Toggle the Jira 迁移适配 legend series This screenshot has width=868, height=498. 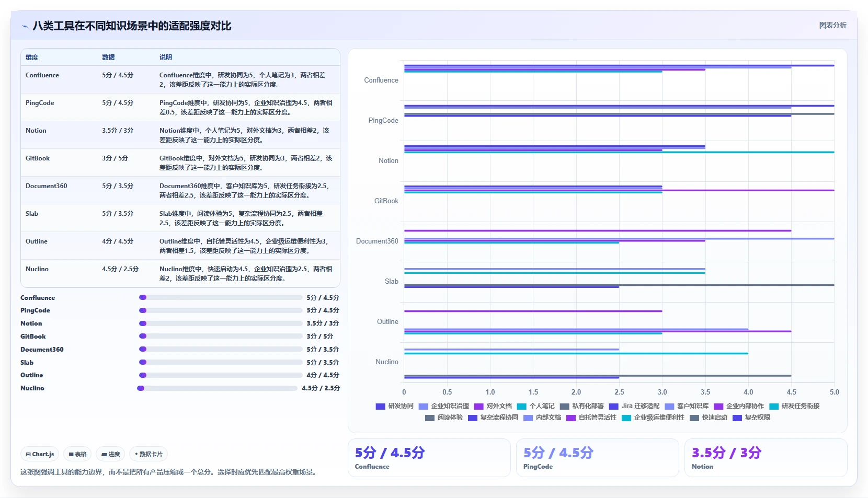click(x=634, y=406)
